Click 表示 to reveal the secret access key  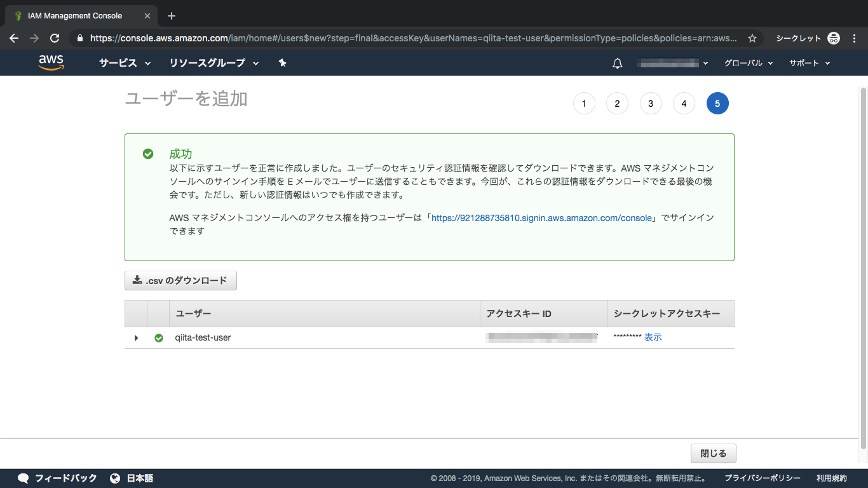pyautogui.click(x=653, y=337)
